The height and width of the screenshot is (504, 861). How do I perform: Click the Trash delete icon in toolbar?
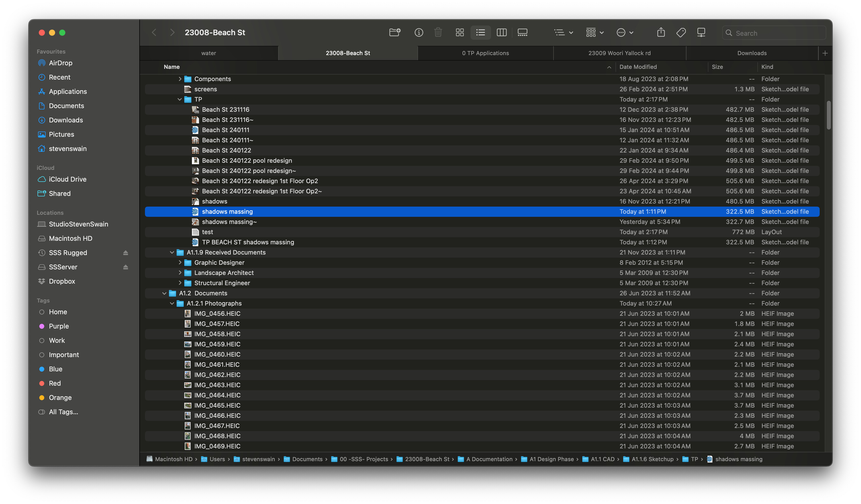(438, 32)
